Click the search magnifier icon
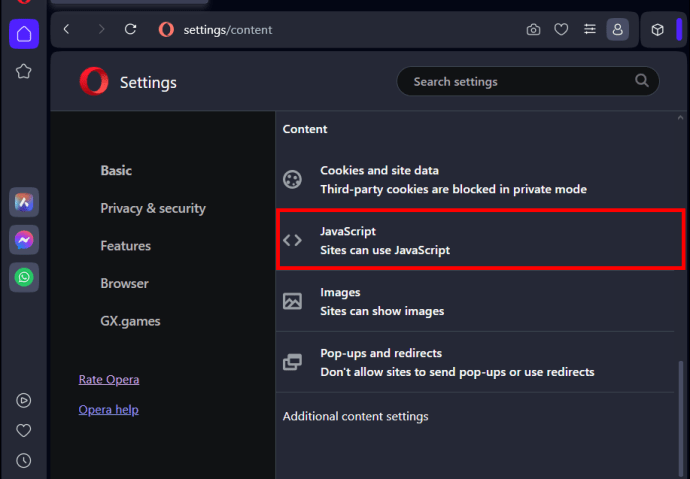 coord(642,80)
